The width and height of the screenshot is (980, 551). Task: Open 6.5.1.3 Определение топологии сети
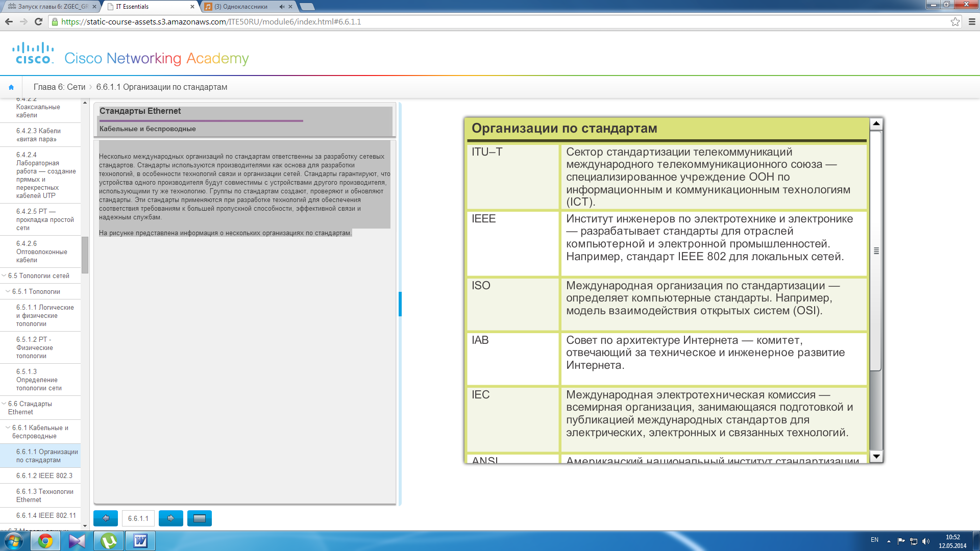(x=40, y=380)
